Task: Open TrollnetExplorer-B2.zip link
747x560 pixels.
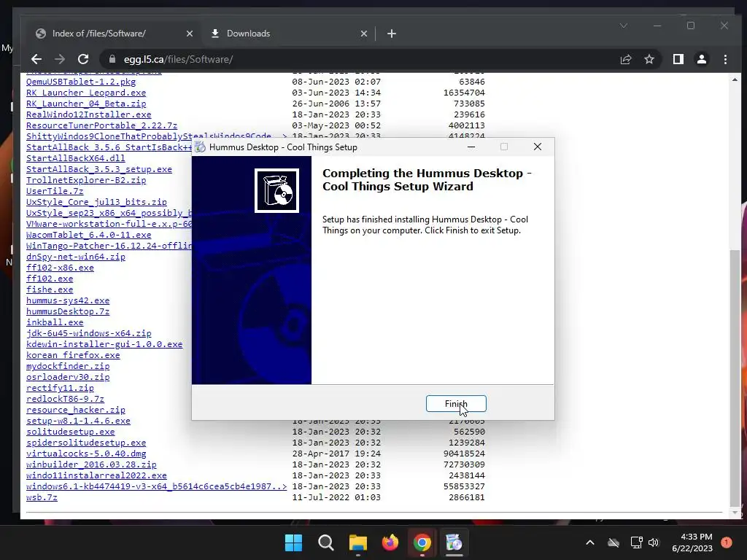Action: (86, 181)
